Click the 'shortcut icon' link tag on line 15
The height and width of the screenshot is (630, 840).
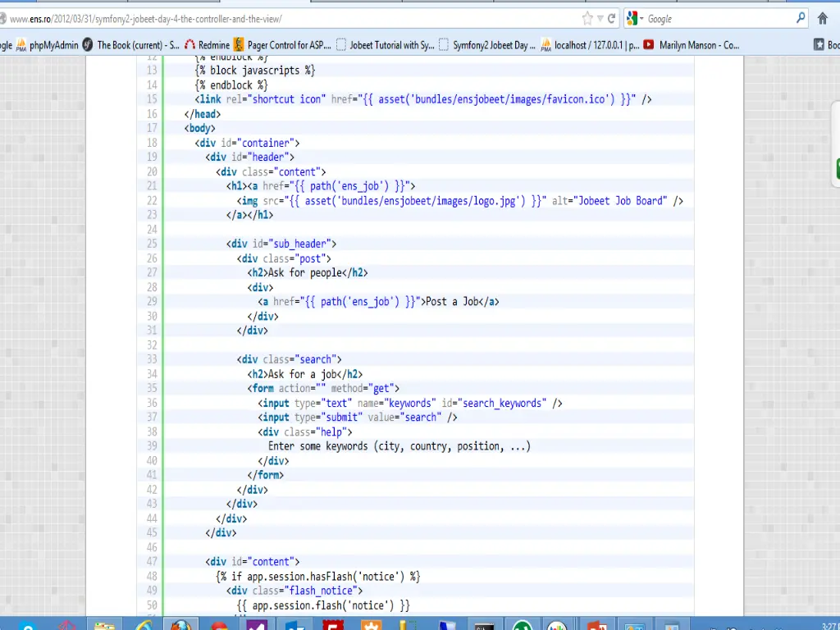click(x=423, y=99)
